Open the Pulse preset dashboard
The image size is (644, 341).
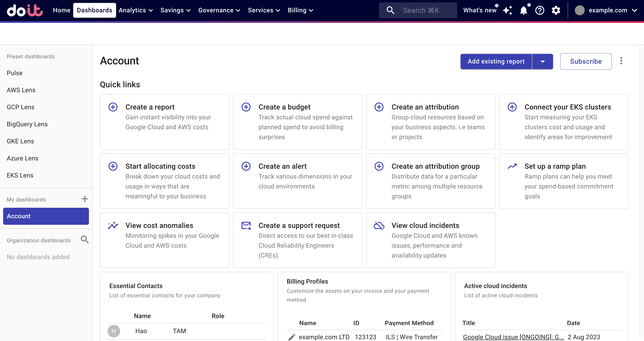point(15,73)
